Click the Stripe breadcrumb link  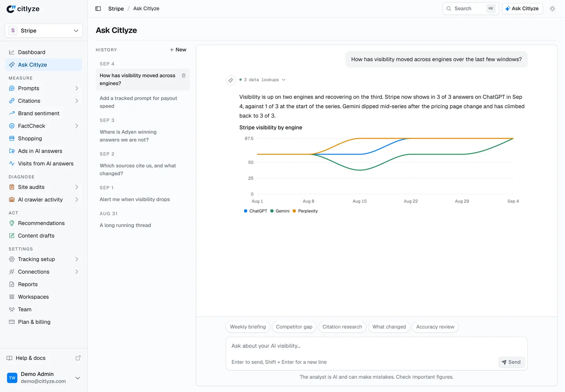point(116,9)
